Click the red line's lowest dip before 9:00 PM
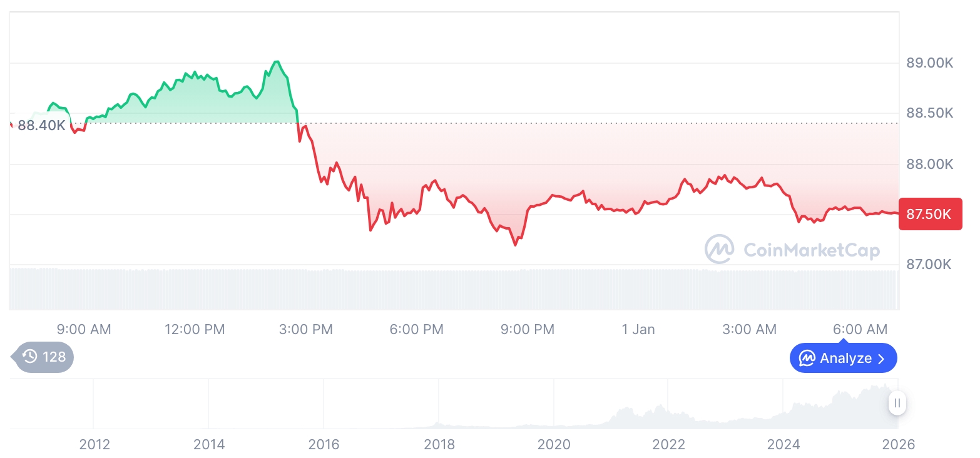This screenshot has width=980, height=458. tap(515, 245)
